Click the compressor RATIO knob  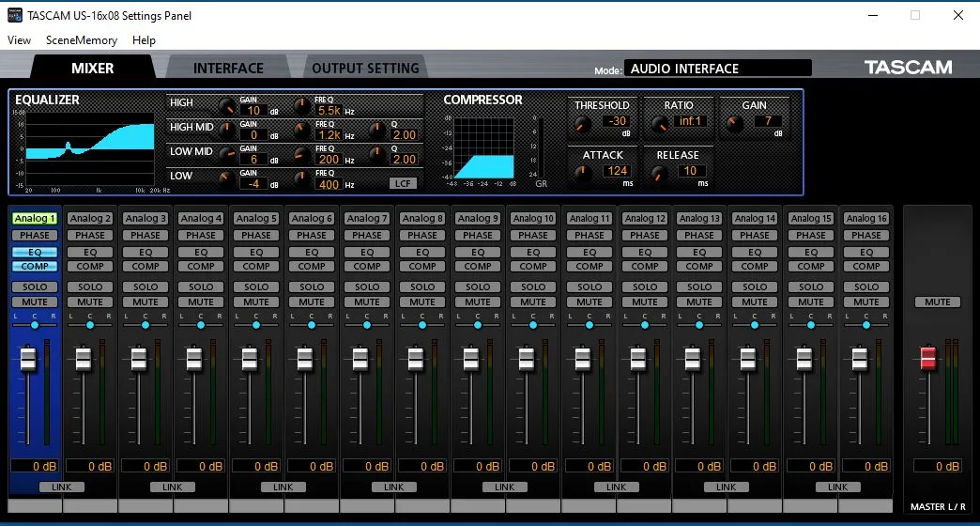(x=659, y=122)
